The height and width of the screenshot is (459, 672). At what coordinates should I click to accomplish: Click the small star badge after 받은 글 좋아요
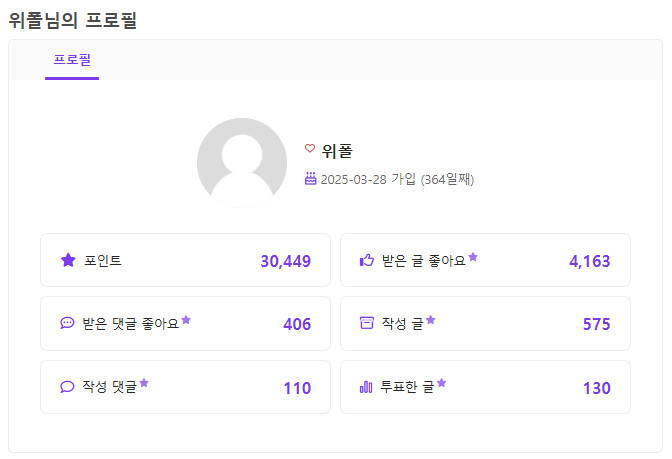click(x=473, y=257)
